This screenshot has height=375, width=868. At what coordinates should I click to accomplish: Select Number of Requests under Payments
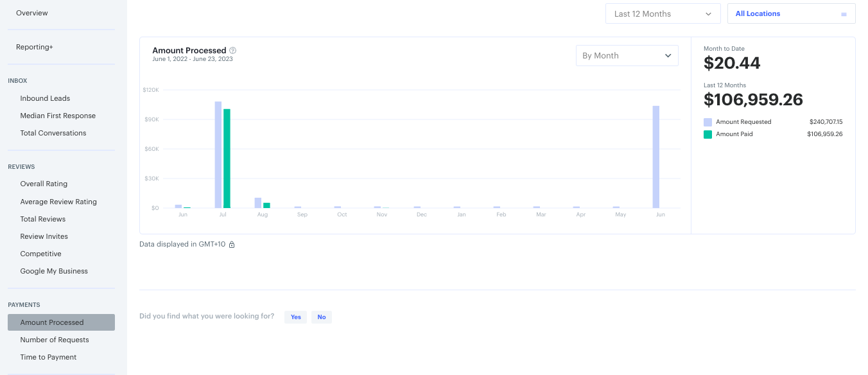point(55,340)
